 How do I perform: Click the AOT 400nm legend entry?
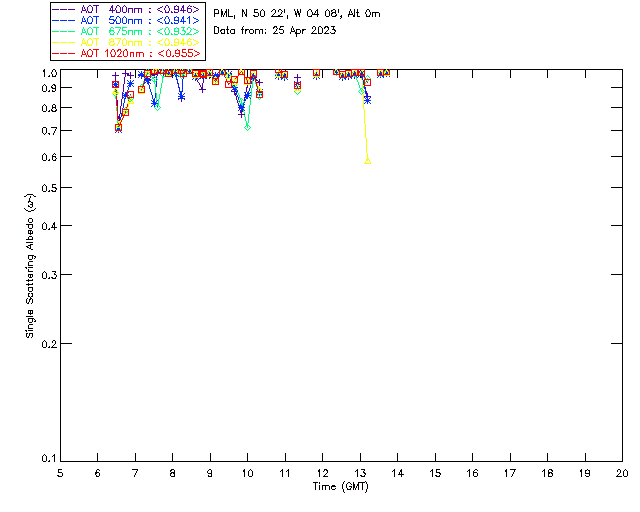pyautogui.click(x=127, y=9)
